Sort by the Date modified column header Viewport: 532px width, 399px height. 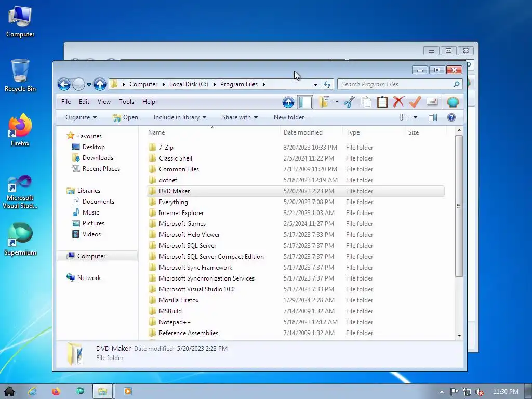(x=311, y=132)
